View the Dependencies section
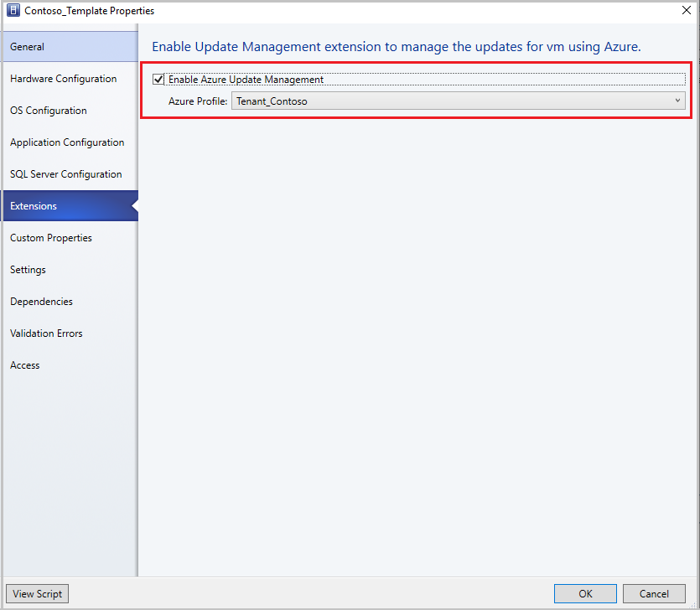 pos(70,301)
